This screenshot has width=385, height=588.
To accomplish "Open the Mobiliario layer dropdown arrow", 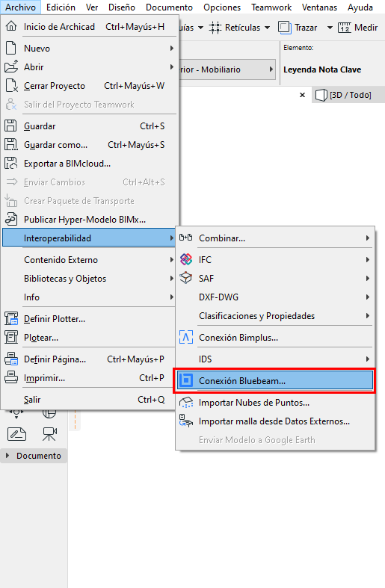I will pos(271,69).
